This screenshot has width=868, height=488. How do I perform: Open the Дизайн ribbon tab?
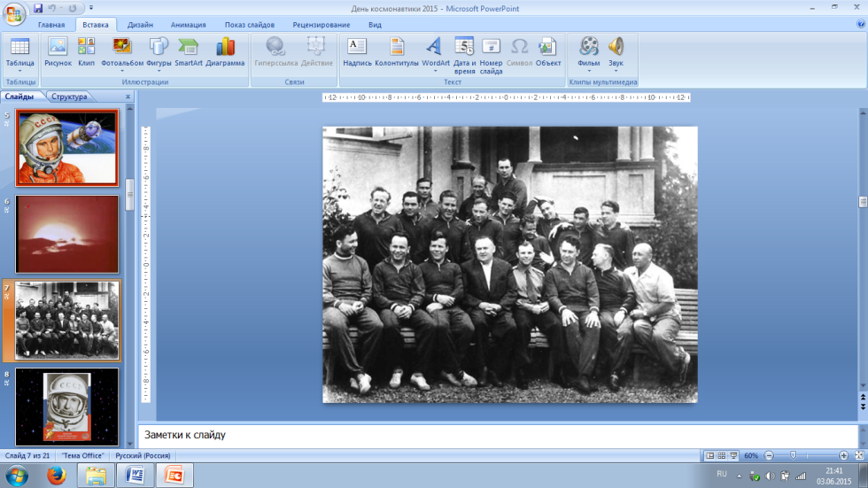tap(140, 25)
